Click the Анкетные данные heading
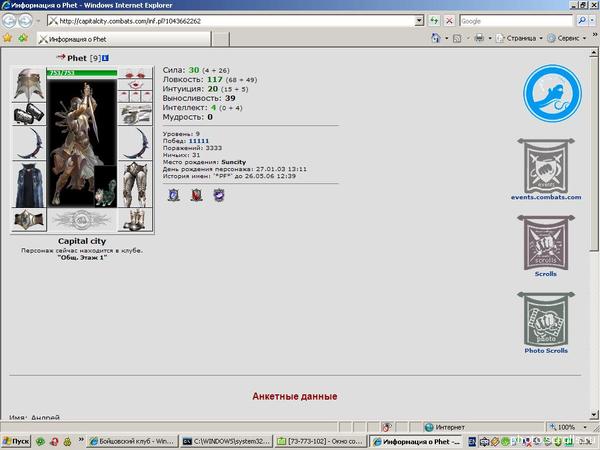Viewport: 600px width, 450px height. (x=295, y=396)
